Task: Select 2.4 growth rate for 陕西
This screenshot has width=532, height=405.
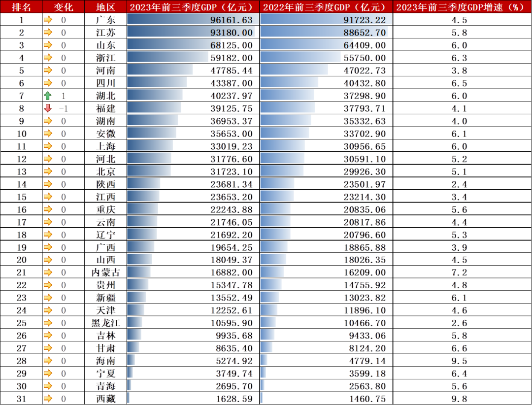Action: tap(459, 184)
